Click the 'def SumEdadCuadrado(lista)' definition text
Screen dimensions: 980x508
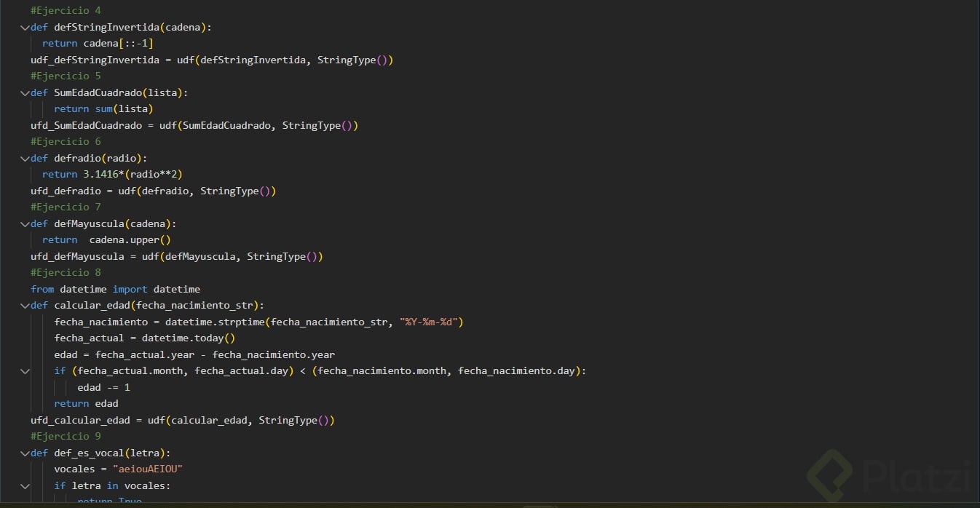coord(109,93)
